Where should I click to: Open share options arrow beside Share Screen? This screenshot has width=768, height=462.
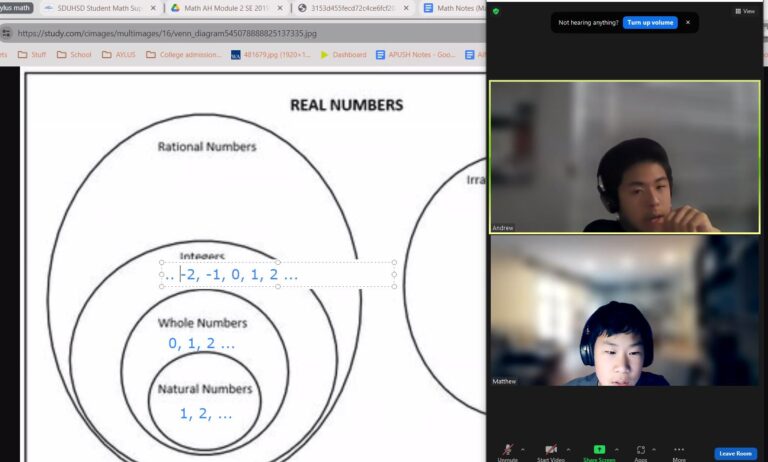coord(616,449)
